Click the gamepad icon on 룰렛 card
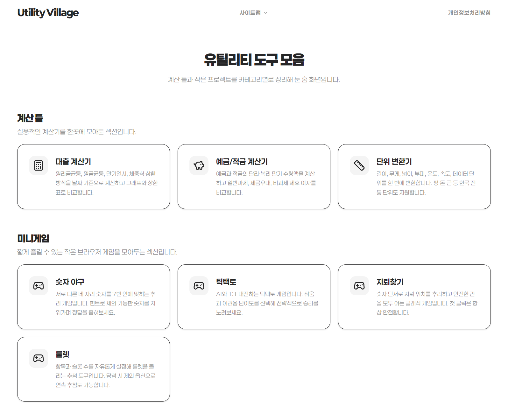This screenshot has width=515, height=420. (x=39, y=358)
